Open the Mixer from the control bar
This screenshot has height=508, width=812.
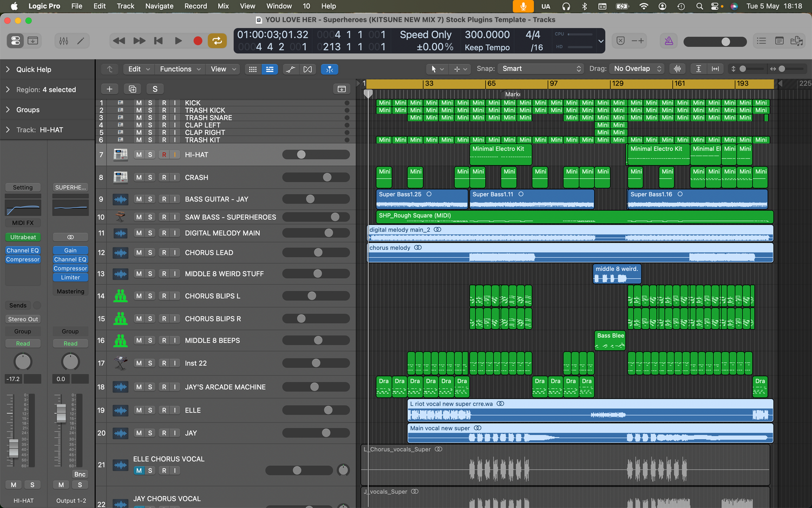(63, 41)
